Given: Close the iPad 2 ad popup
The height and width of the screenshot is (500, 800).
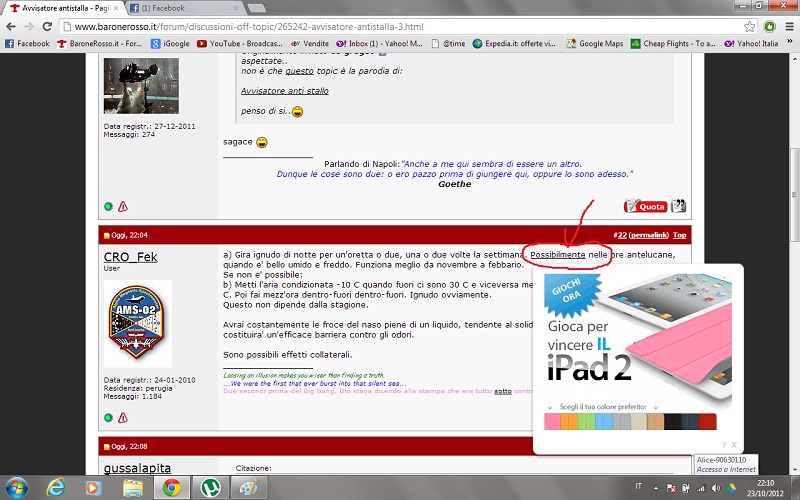Looking at the screenshot, I should tap(733, 444).
